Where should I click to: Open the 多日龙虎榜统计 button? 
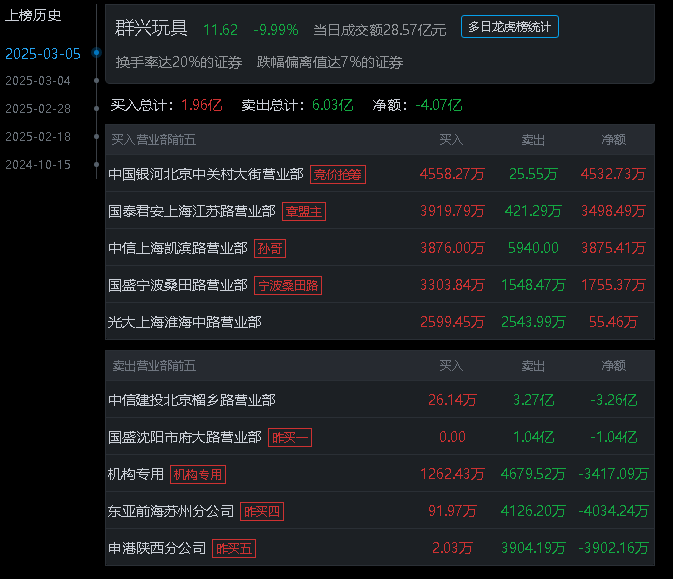pos(509,27)
